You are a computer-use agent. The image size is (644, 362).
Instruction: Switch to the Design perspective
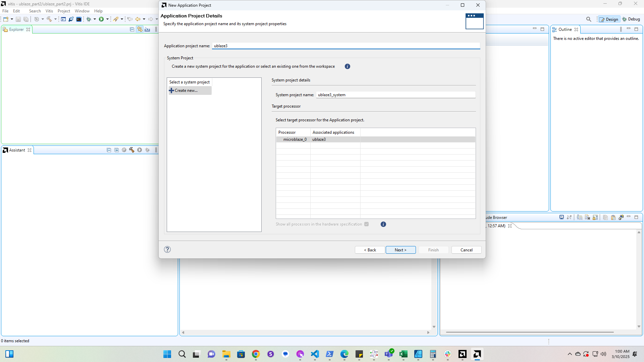pyautogui.click(x=609, y=19)
